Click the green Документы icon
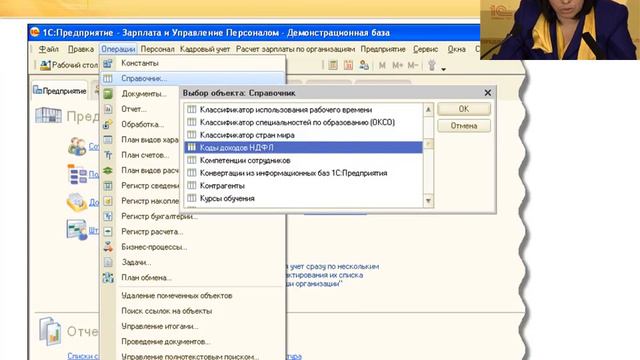 click(108, 94)
